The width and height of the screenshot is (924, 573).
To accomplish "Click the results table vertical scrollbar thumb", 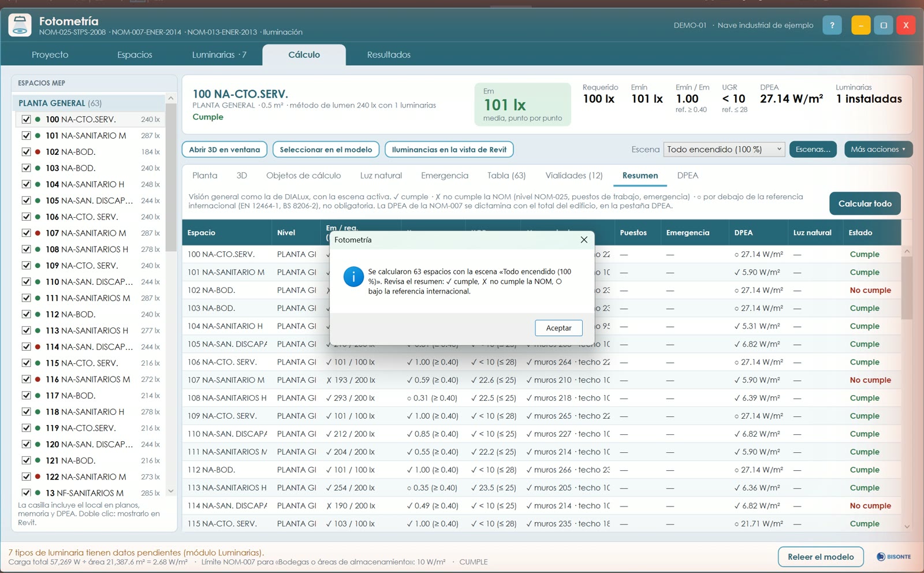I will (907, 288).
